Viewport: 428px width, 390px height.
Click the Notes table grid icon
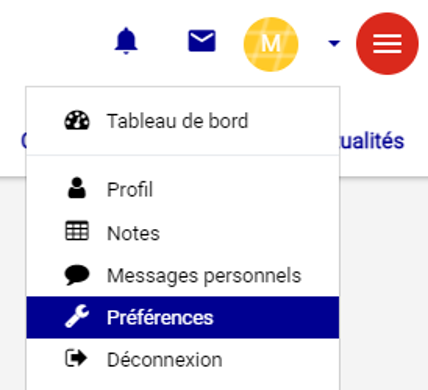tap(77, 231)
